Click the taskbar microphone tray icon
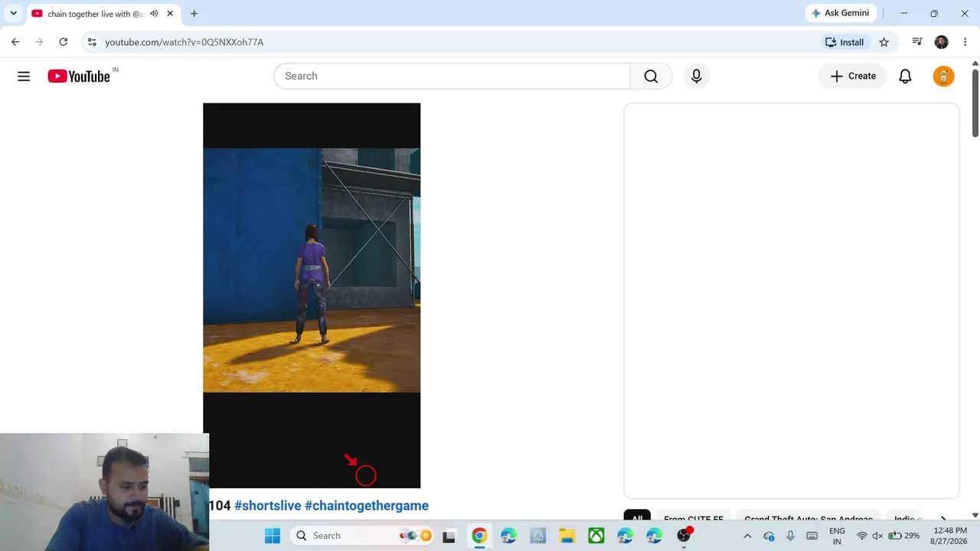 (x=790, y=536)
